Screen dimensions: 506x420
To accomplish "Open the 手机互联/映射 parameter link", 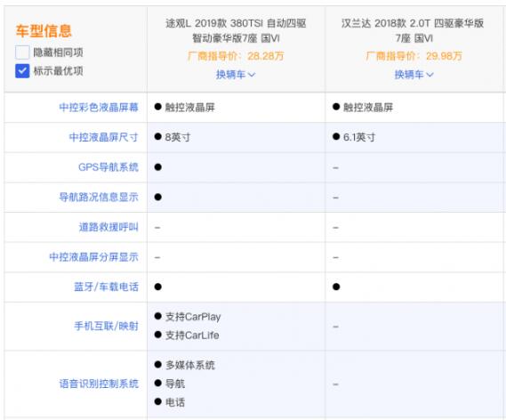I will 107,326.
